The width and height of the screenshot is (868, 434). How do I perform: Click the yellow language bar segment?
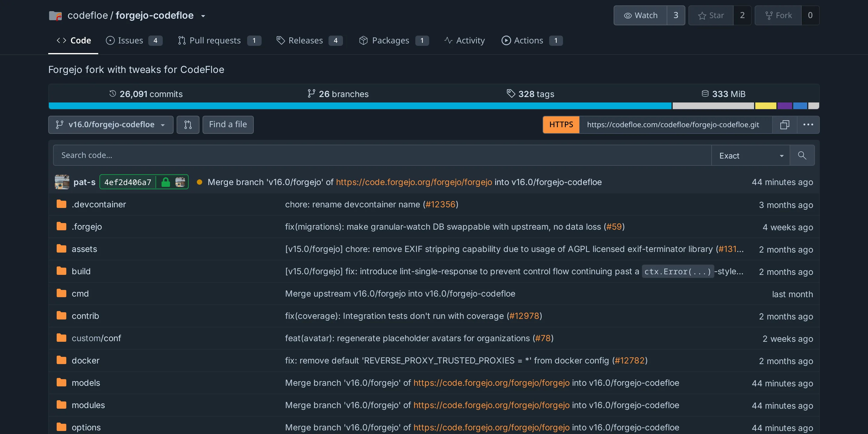point(766,106)
